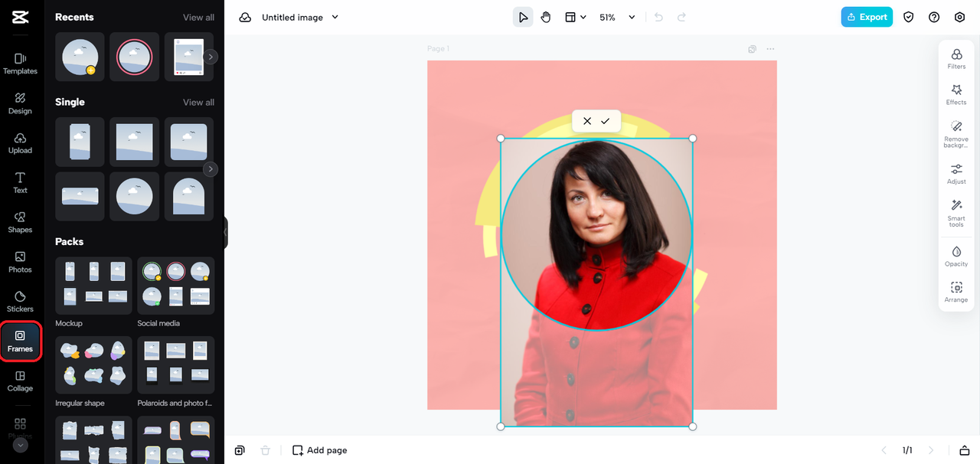Open the Polaroids and photo frames pack

coord(175,365)
